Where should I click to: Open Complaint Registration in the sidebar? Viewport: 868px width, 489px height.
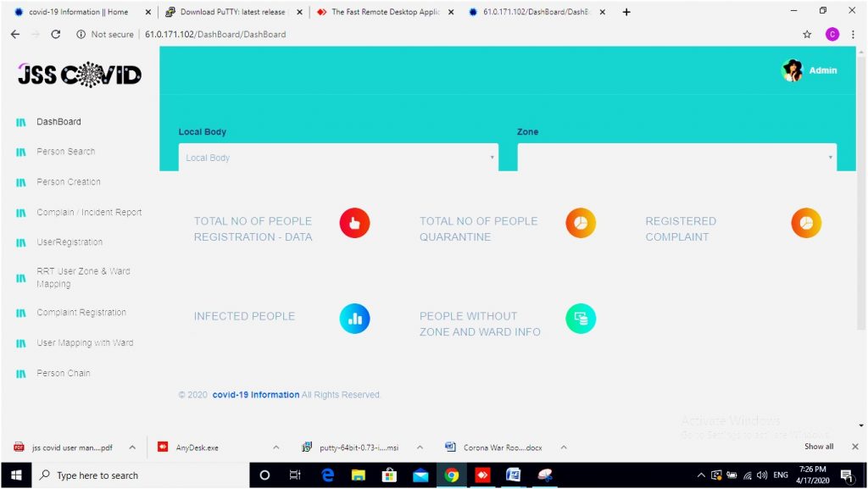pos(81,313)
